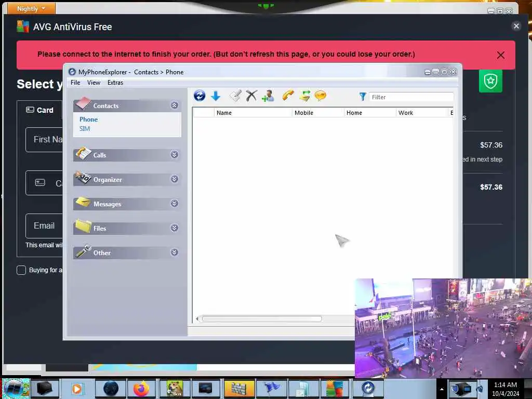The height and width of the screenshot is (399, 532).
Task: Close the AVG AntiVirus Free dialog
Action: (x=516, y=26)
